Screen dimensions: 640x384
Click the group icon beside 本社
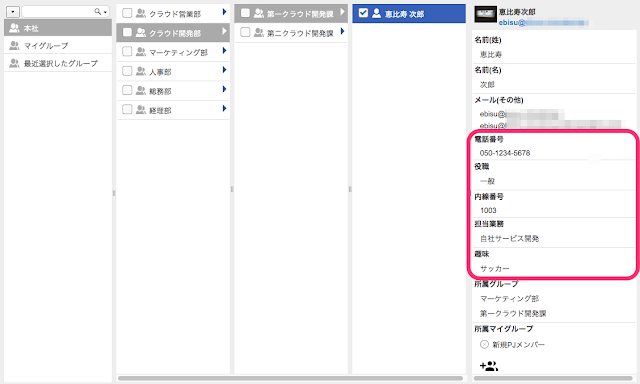[x=14, y=28]
